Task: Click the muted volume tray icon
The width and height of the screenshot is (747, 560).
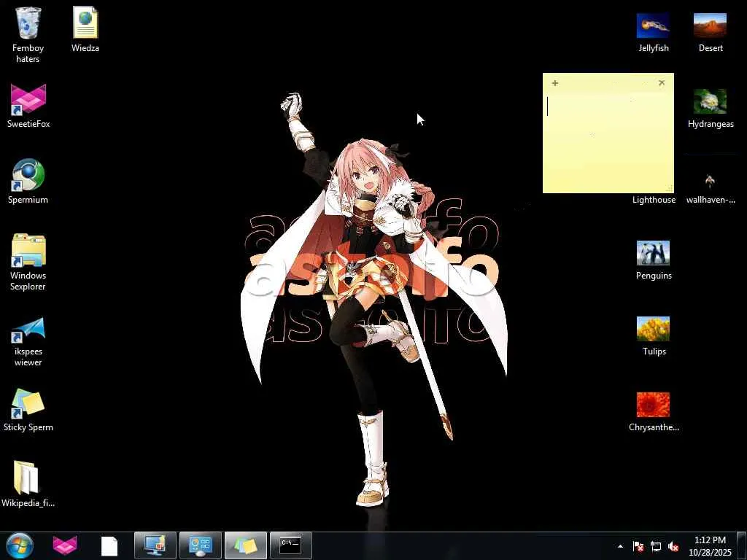Action: (673, 546)
